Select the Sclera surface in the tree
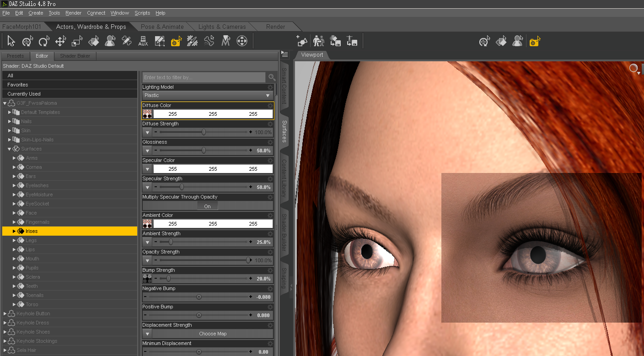 click(32, 277)
